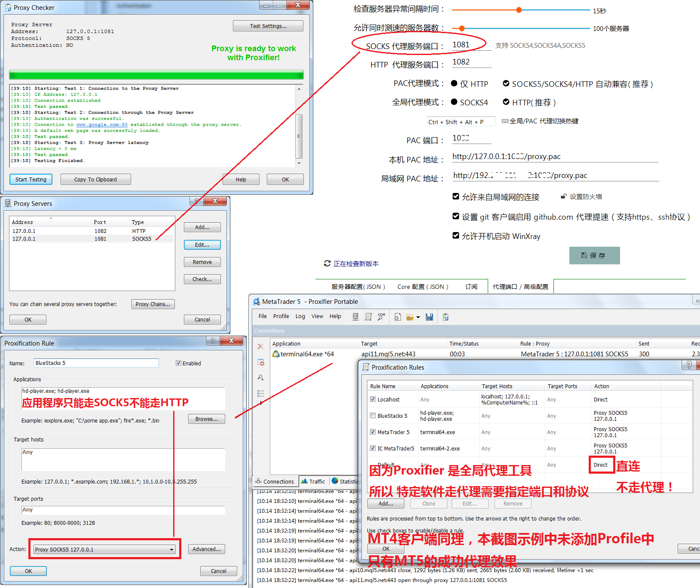Click Advanced... next to Action dropdown
Screen dimensions: 700x588
coord(206,549)
